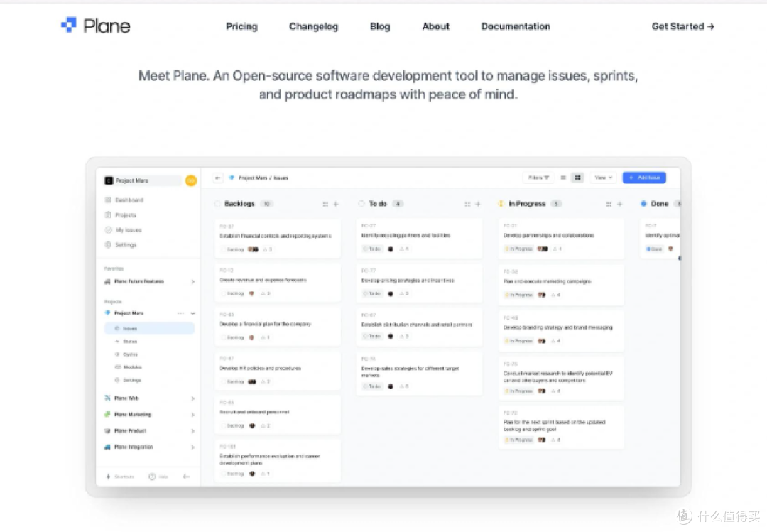Expand the Plane Integration project
This screenshot has width=767, height=532.
192,447
